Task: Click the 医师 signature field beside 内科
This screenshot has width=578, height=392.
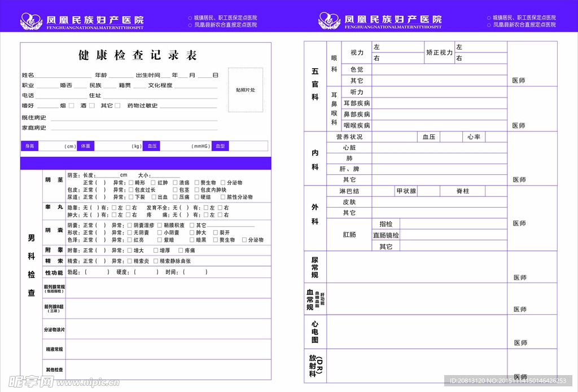Action: click(x=519, y=179)
